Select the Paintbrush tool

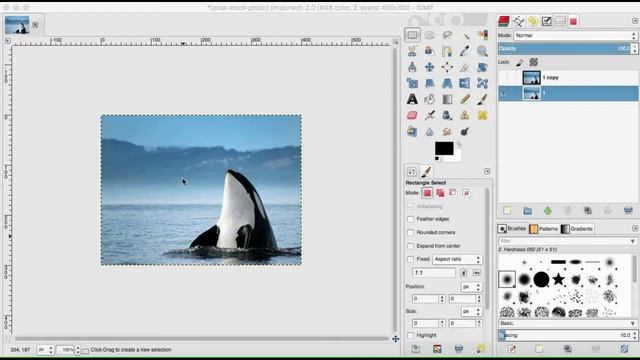pos(482,99)
